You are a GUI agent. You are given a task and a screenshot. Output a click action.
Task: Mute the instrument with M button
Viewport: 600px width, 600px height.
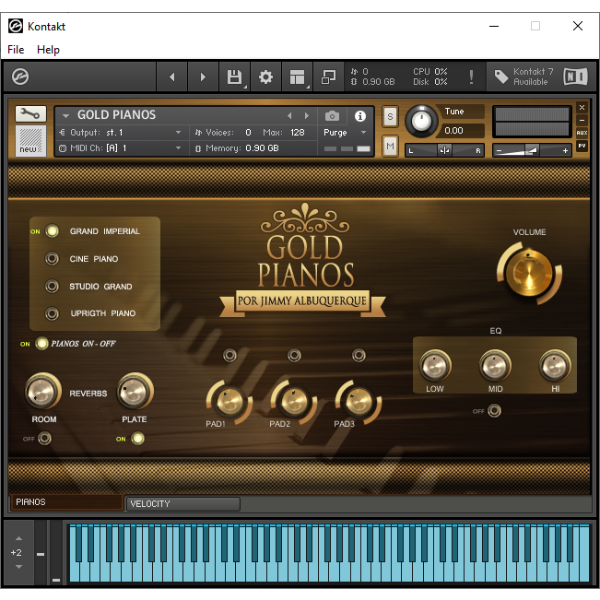click(390, 146)
